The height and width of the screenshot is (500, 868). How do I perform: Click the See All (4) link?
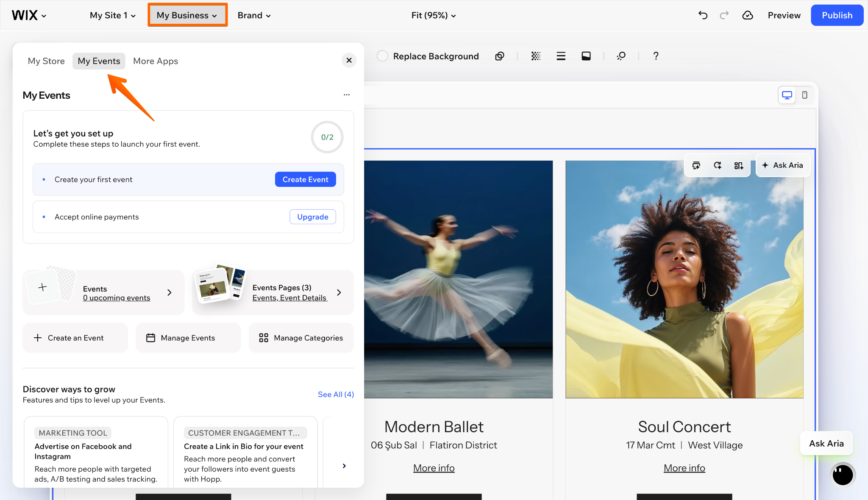[x=336, y=394]
